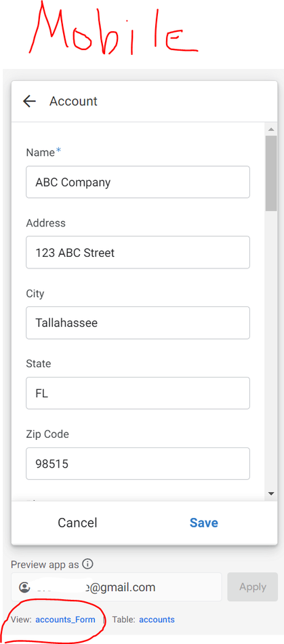Image resolution: width=284 pixels, height=644 pixels.
Task: Focus the Zip Code field with 98515
Action: (x=138, y=464)
